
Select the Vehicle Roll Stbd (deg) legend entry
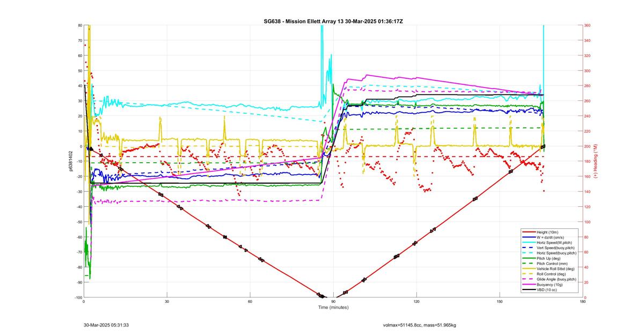click(555, 268)
